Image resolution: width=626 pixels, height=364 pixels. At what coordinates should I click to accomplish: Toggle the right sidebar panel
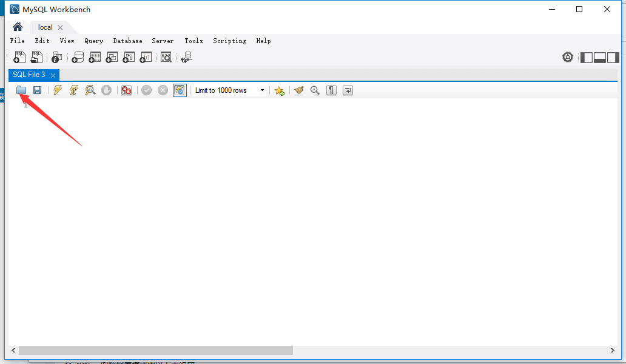613,58
